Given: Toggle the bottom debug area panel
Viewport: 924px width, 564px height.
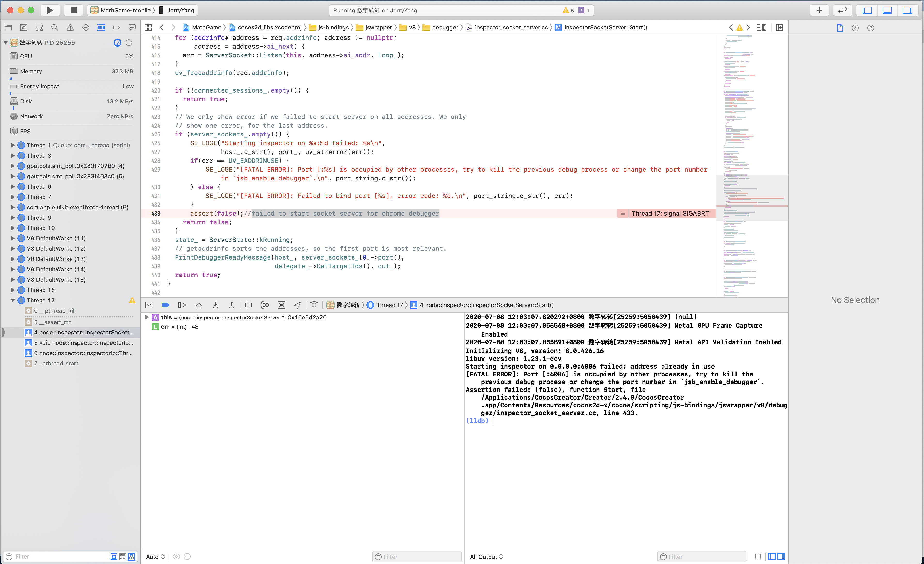Looking at the screenshot, I should coord(887,10).
